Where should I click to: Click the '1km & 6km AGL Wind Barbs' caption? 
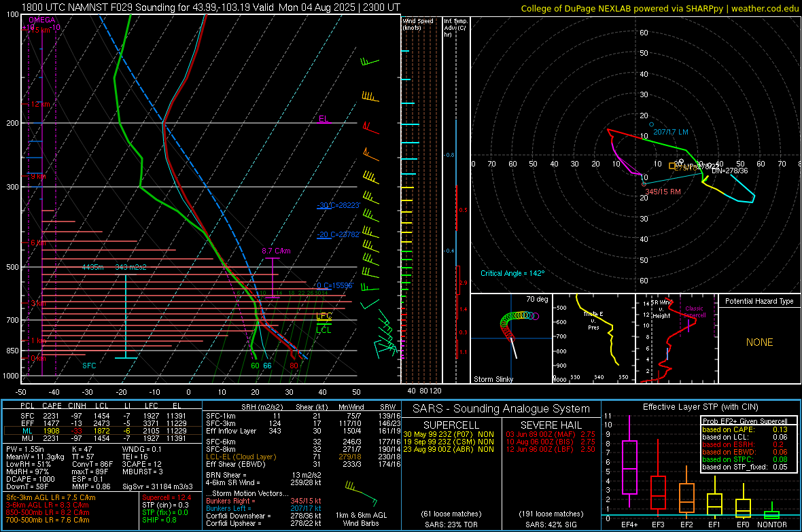click(x=361, y=519)
